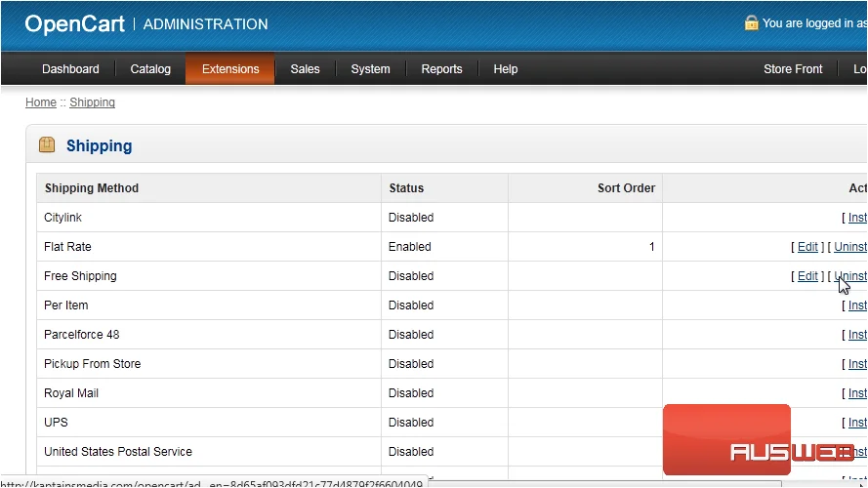
Task: Click the Disabled status of Citylink
Action: 411,218
